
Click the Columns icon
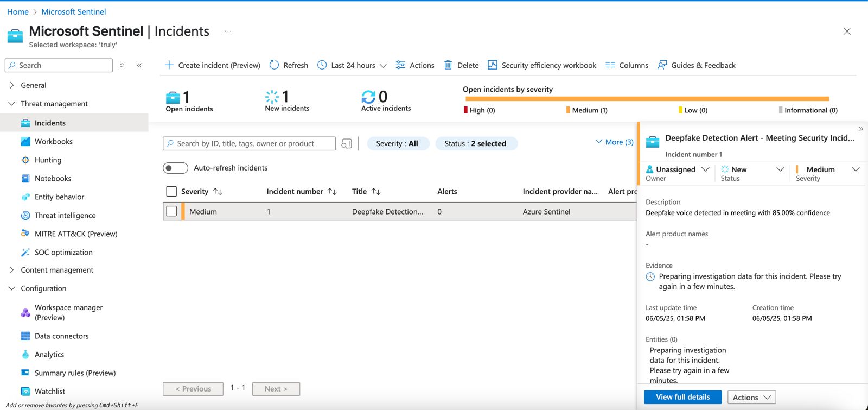[x=610, y=65]
